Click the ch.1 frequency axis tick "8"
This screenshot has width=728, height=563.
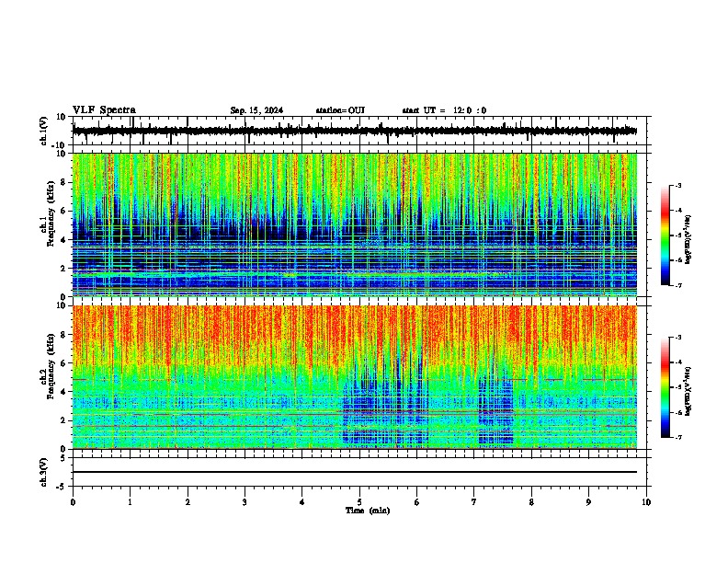64,182
